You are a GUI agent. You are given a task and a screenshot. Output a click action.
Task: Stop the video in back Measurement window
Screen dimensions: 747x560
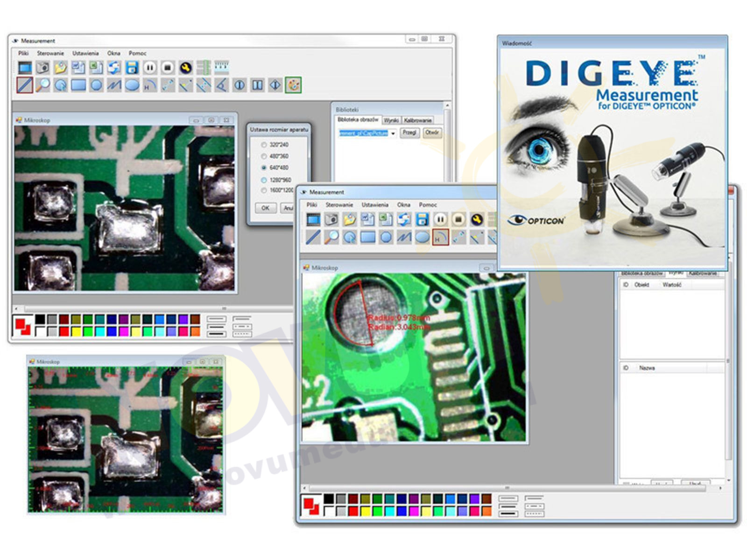pyautogui.click(x=168, y=68)
